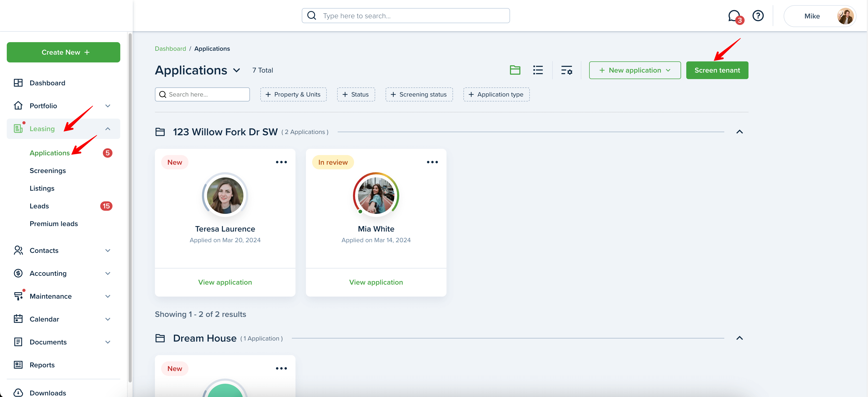Focus the top global search field
Image resolution: width=868 pixels, height=397 pixels.
tap(405, 16)
